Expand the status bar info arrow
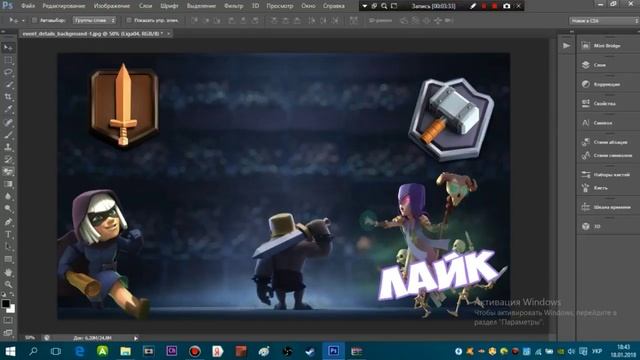 tap(136, 338)
